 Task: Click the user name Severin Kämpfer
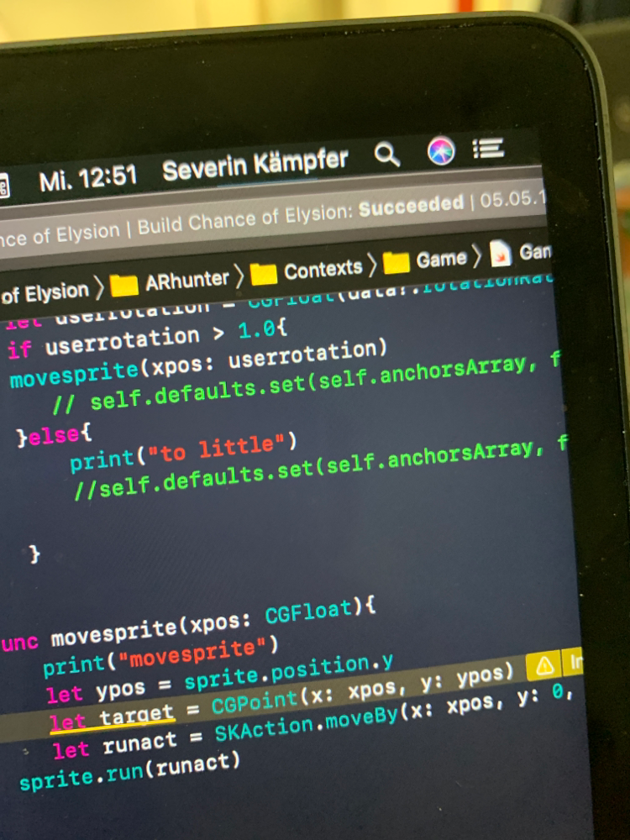point(255,165)
